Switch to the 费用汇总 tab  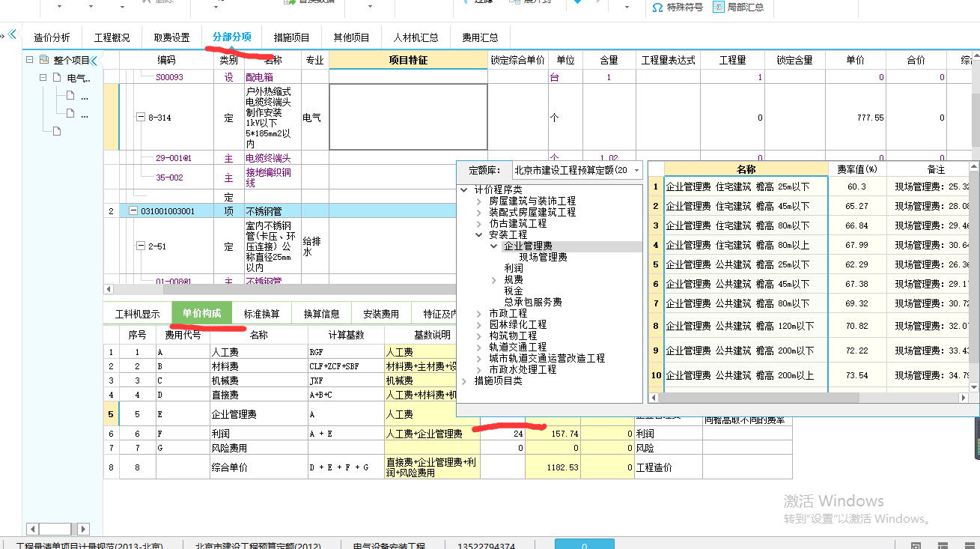[x=480, y=37]
